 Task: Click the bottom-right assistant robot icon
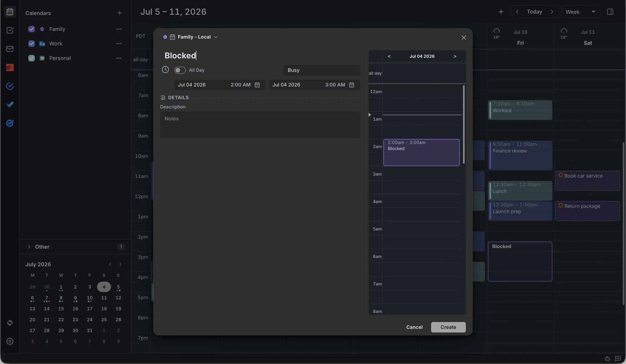pyautogui.click(x=607, y=359)
